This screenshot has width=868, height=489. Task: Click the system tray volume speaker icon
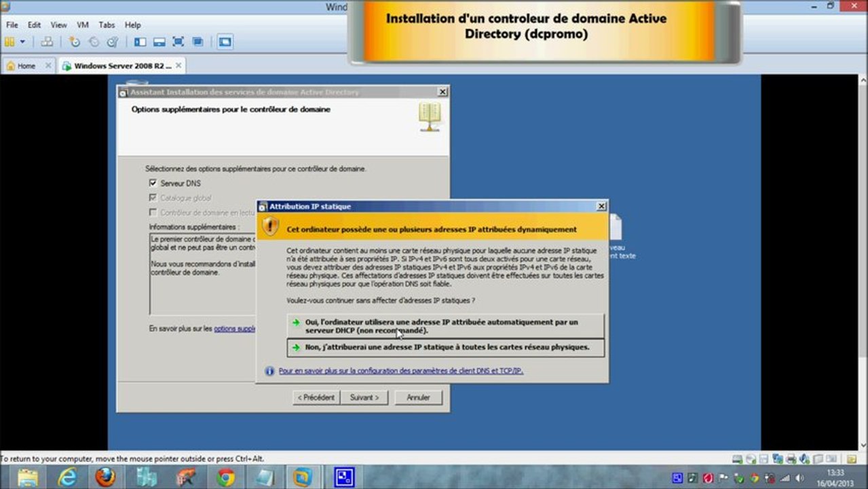click(799, 478)
